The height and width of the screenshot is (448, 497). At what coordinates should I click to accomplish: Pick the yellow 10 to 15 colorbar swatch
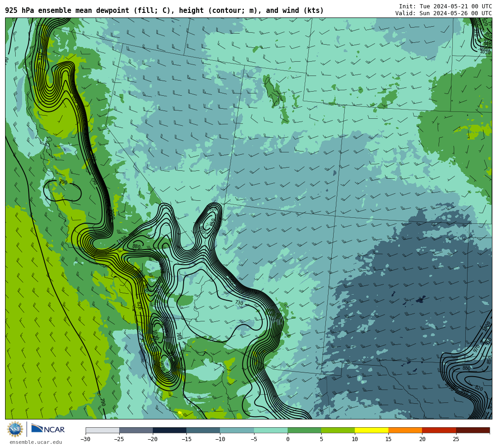point(372,430)
